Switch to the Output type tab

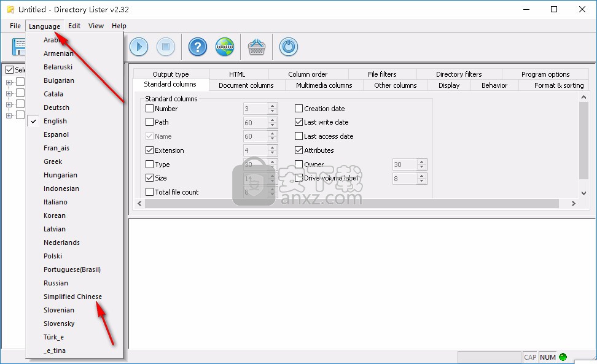(x=171, y=74)
